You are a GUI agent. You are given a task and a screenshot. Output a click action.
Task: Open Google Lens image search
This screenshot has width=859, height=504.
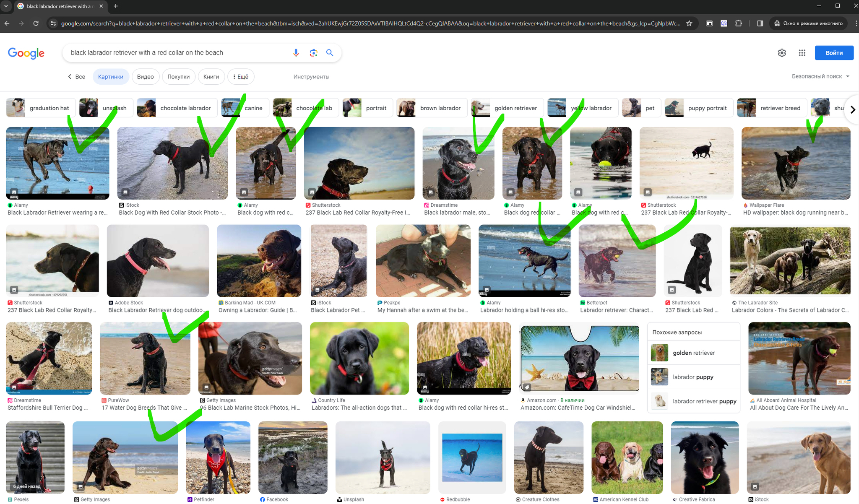point(313,53)
